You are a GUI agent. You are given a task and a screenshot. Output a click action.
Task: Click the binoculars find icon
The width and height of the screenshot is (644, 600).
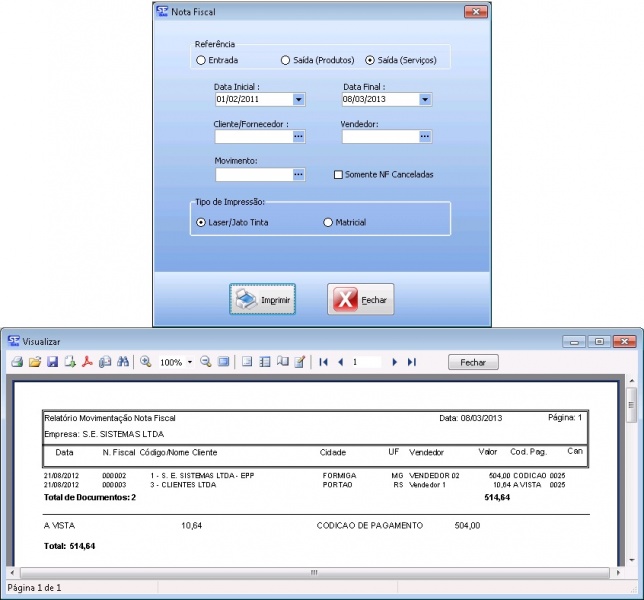[x=123, y=362]
